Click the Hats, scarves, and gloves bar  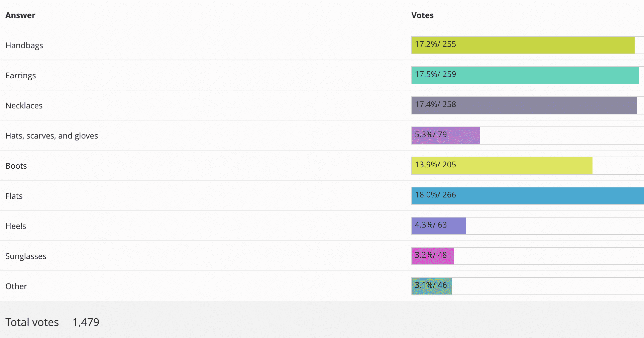[x=446, y=136]
